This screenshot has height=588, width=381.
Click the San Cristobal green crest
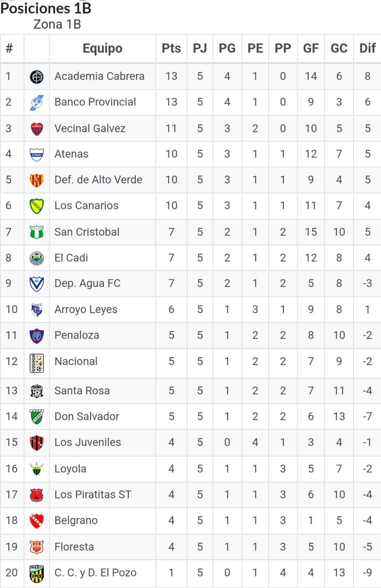[37, 232]
